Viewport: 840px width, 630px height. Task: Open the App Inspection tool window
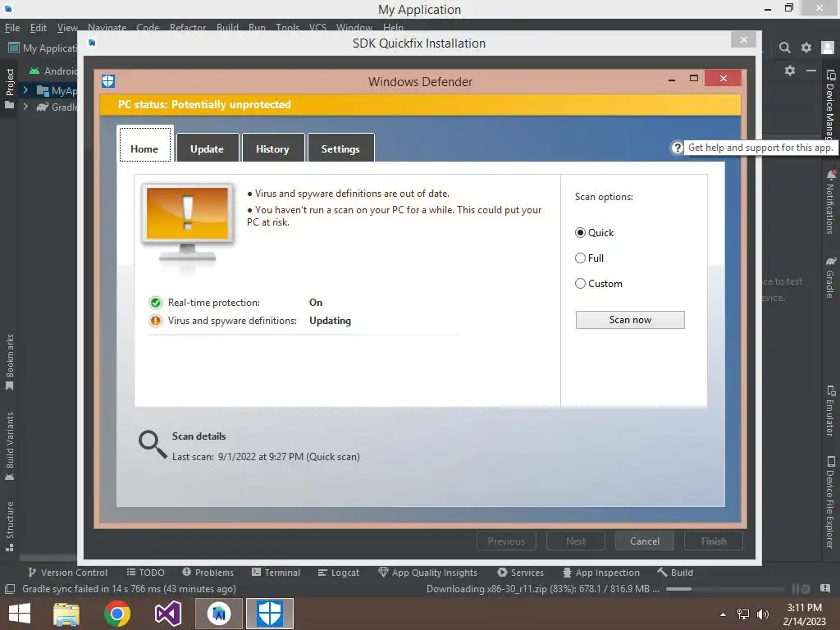(x=601, y=573)
